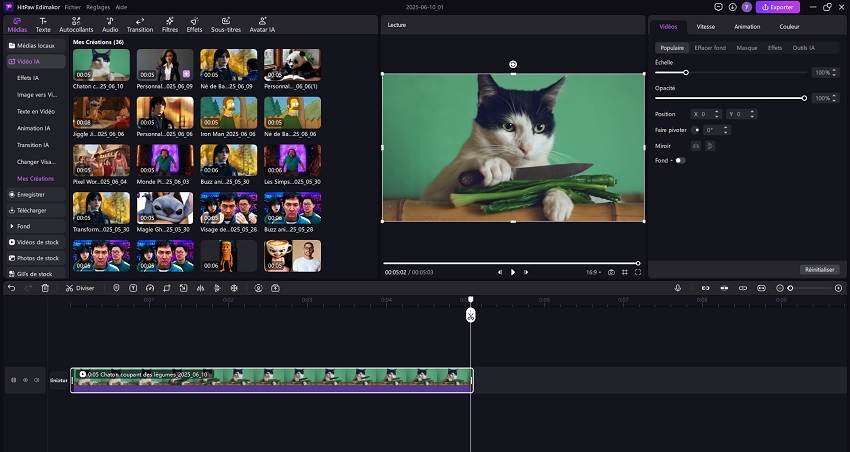Toggle the Fond background switch
Viewport: 850px width, 452px height.
(680, 160)
